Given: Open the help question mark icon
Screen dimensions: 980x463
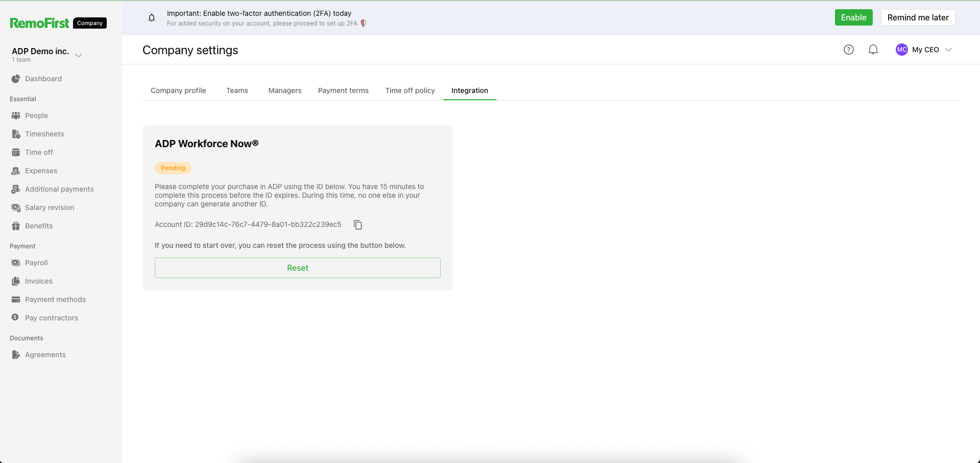Looking at the screenshot, I should (x=849, y=50).
